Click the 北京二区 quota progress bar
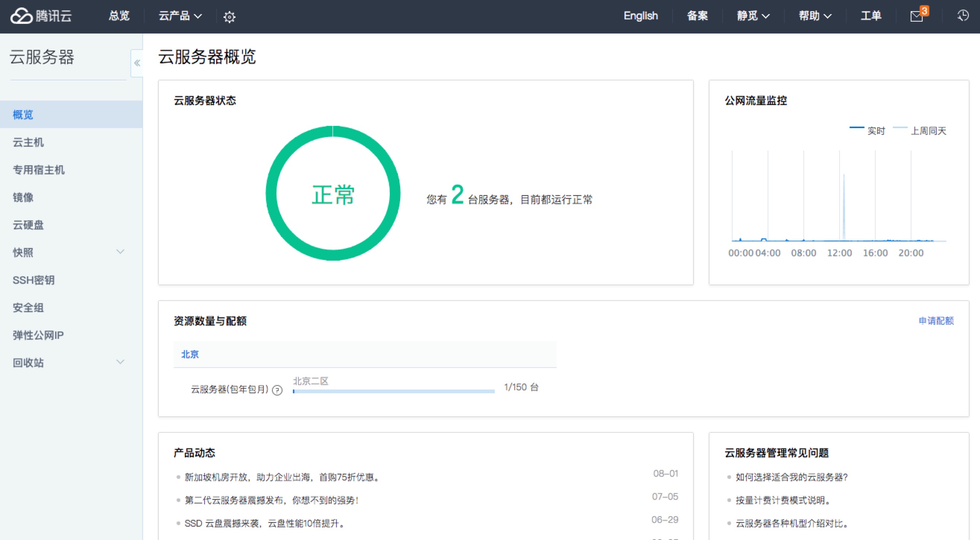 [393, 391]
